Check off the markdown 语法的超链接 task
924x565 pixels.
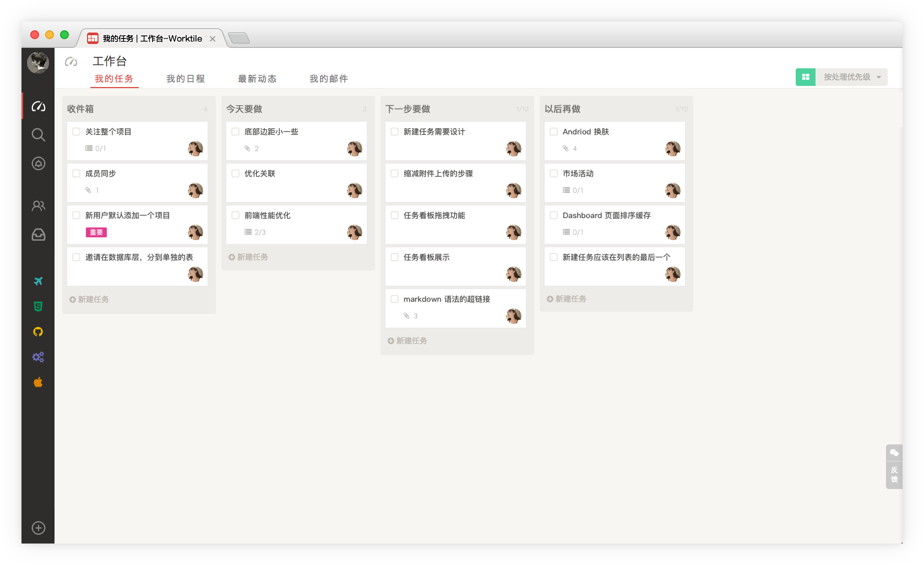tap(395, 299)
